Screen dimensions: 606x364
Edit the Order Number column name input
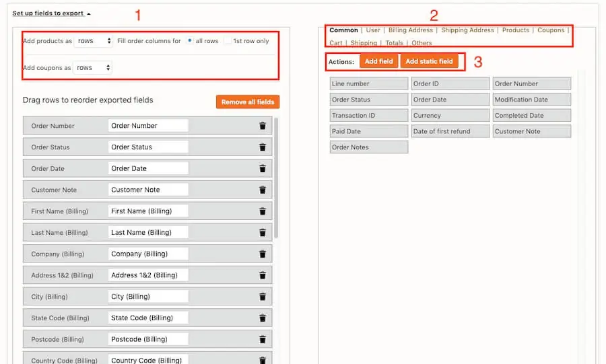148,126
